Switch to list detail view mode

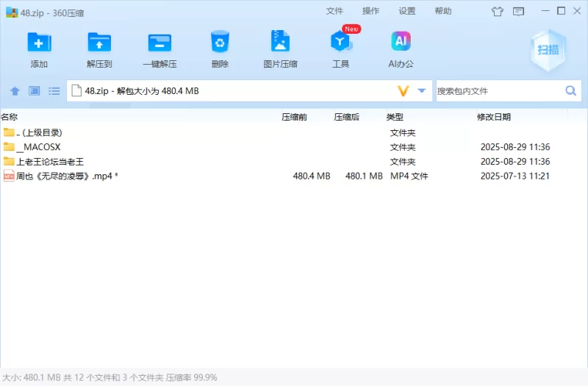point(54,90)
